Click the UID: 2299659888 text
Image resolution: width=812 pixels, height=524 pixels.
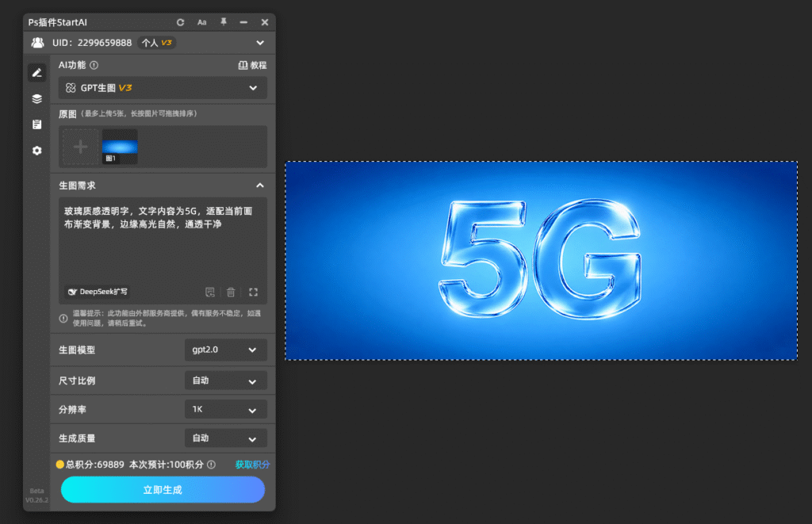point(92,43)
